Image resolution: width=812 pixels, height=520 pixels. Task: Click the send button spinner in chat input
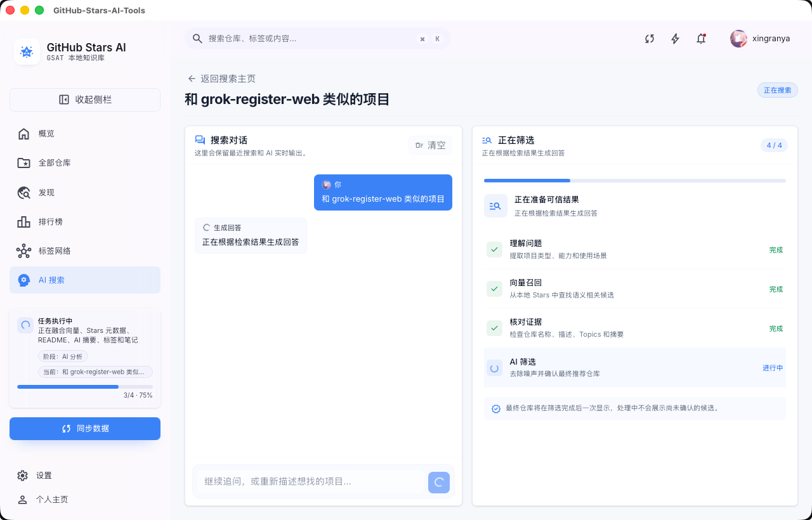click(x=439, y=482)
